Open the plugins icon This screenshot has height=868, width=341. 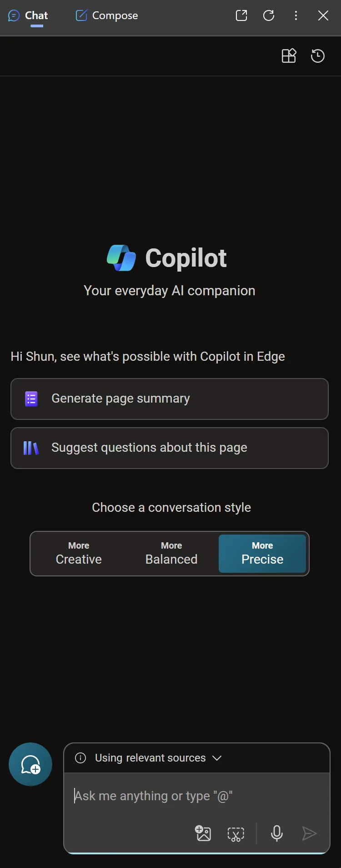[289, 56]
